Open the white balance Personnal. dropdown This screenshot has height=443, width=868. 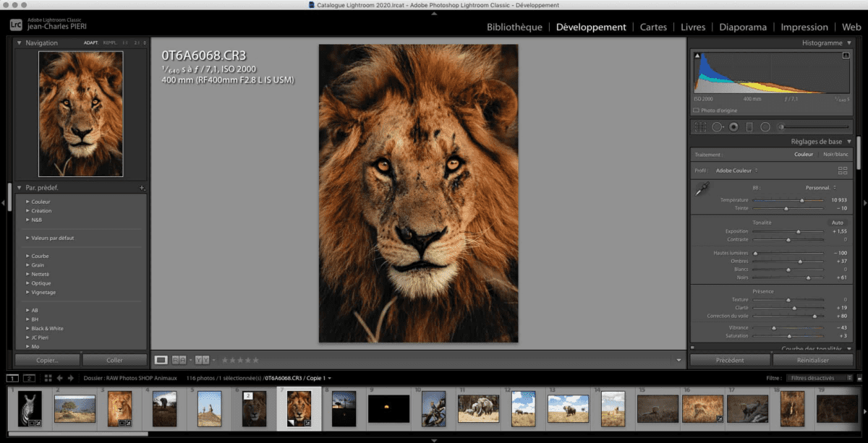point(820,187)
